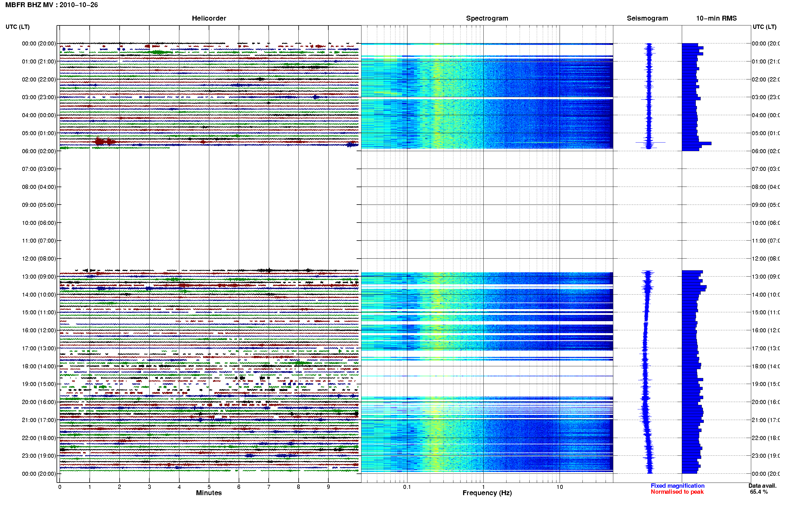The width and height of the screenshot is (812, 508).
Task: Select the 'Spectrogram' panel heading
Action: coord(487,19)
